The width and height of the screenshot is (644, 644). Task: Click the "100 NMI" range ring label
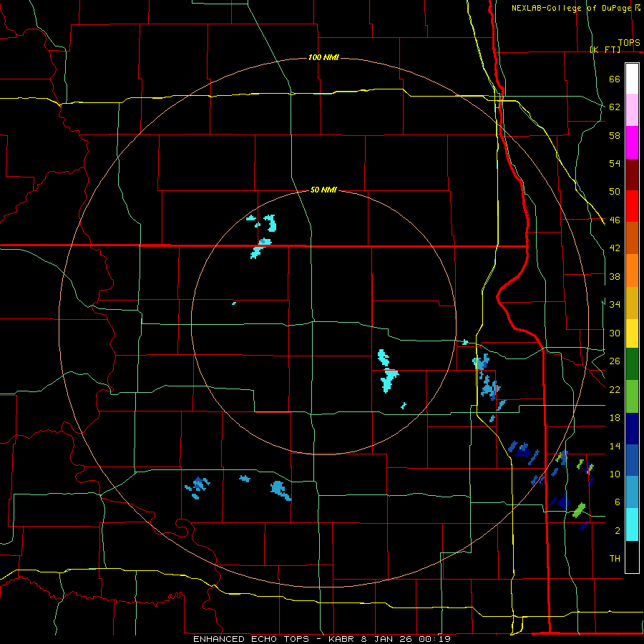(323, 57)
